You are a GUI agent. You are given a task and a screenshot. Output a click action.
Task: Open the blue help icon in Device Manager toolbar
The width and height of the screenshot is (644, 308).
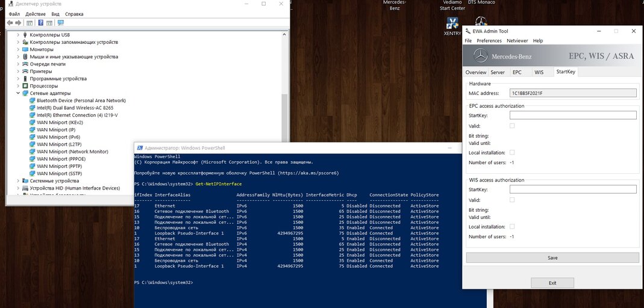(x=40, y=23)
